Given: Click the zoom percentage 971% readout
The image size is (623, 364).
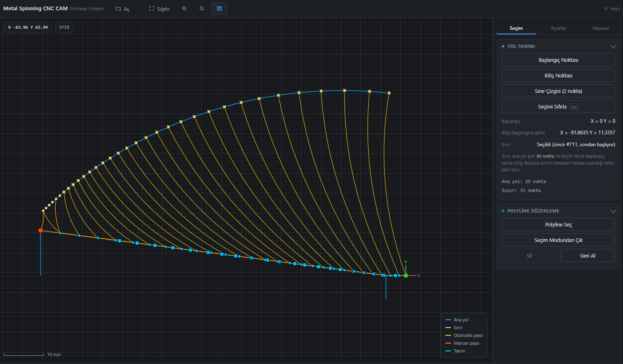Looking at the screenshot, I should 64,27.
